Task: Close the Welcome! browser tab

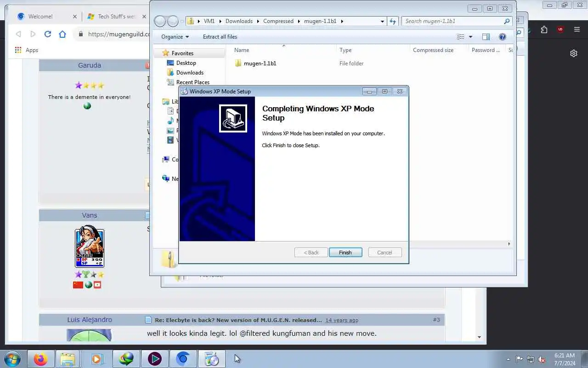Action: pos(75,17)
